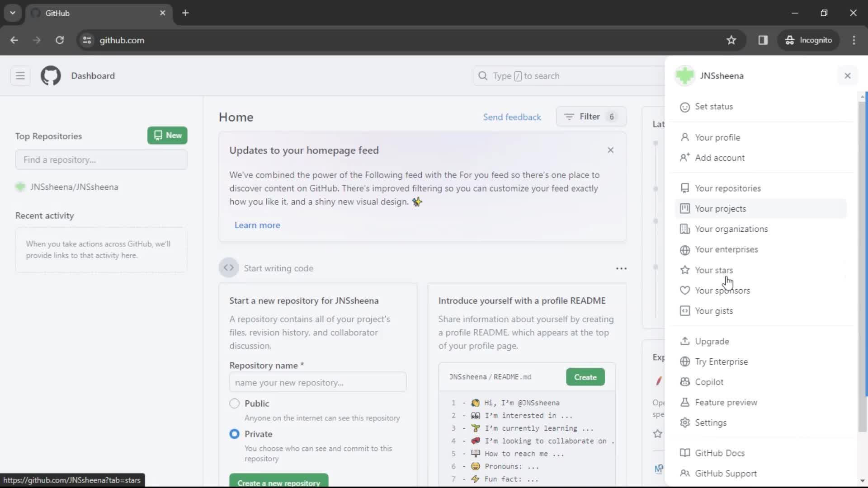Click the Your profile person icon

coord(685,137)
